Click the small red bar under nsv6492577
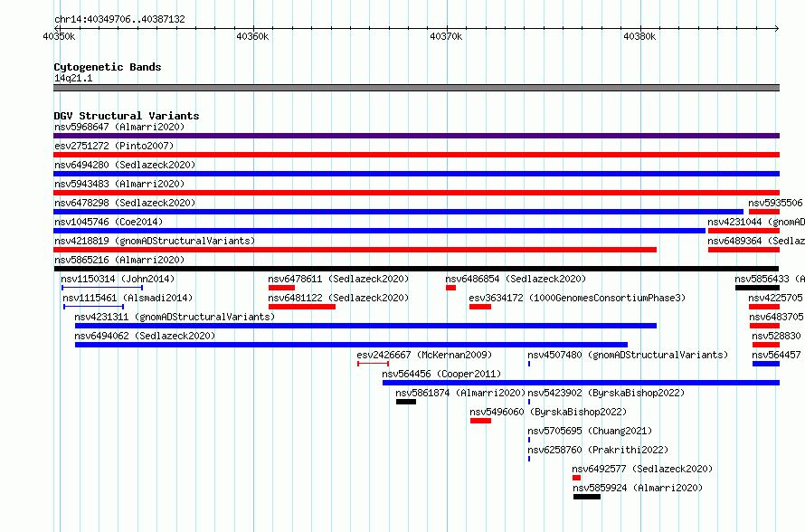This screenshot has width=805, height=532. point(576,478)
